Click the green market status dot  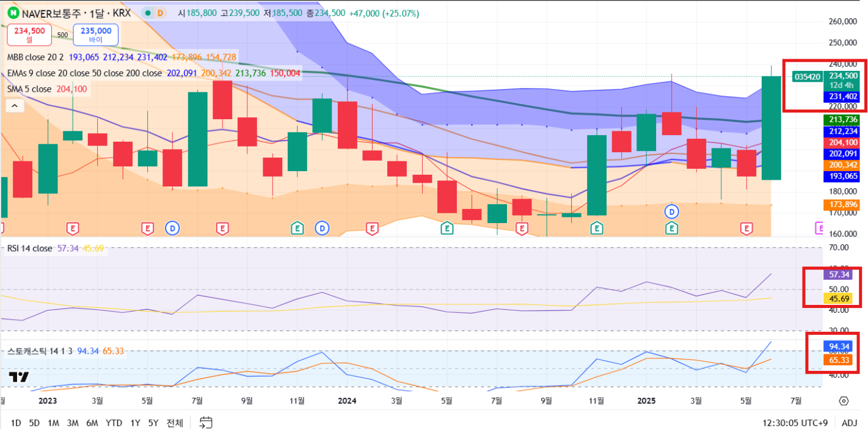tap(147, 13)
